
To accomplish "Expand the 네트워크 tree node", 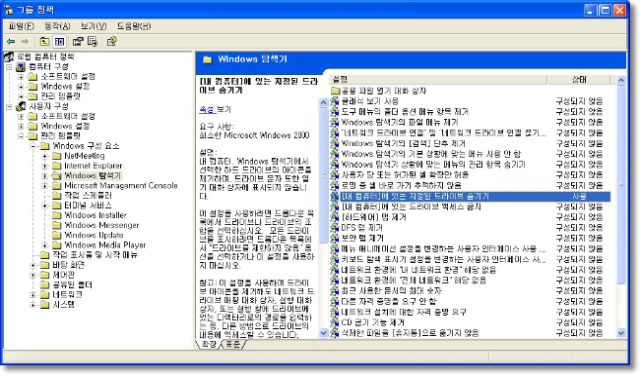I will (x=33, y=295).
